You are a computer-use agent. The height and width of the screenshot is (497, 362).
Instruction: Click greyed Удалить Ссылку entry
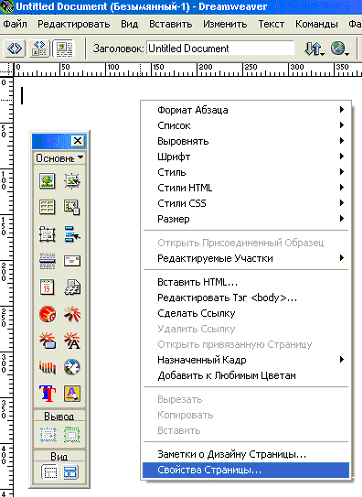[x=246, y=329]
